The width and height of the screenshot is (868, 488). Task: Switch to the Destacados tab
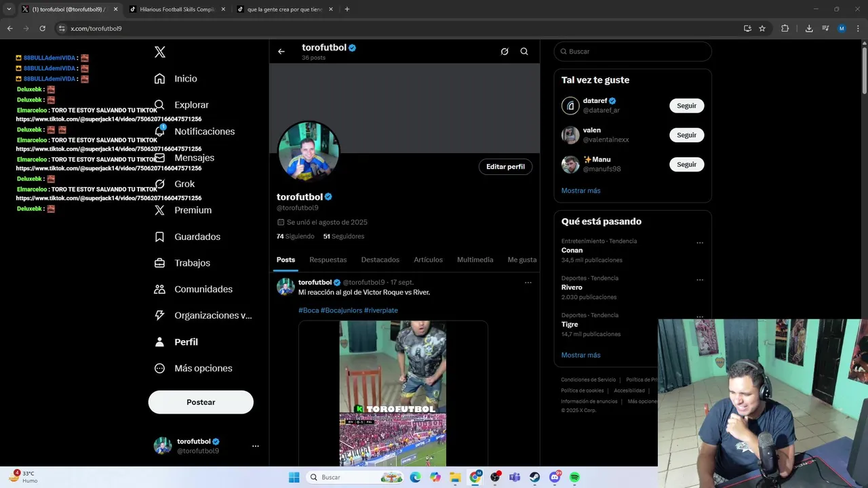pos(380,260)
